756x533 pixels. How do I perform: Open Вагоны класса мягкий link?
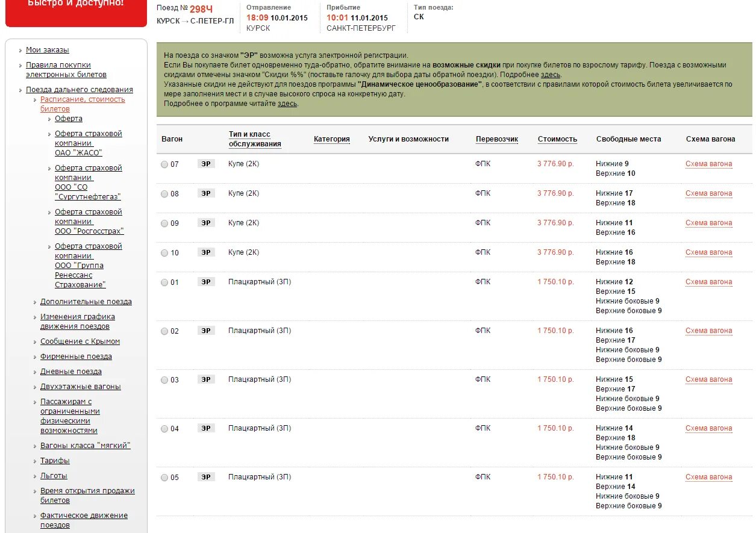86,446
